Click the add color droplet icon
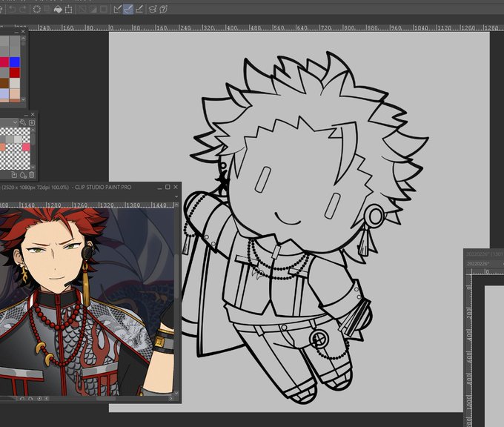Screen dimensions: 504x427 point(23,175)
